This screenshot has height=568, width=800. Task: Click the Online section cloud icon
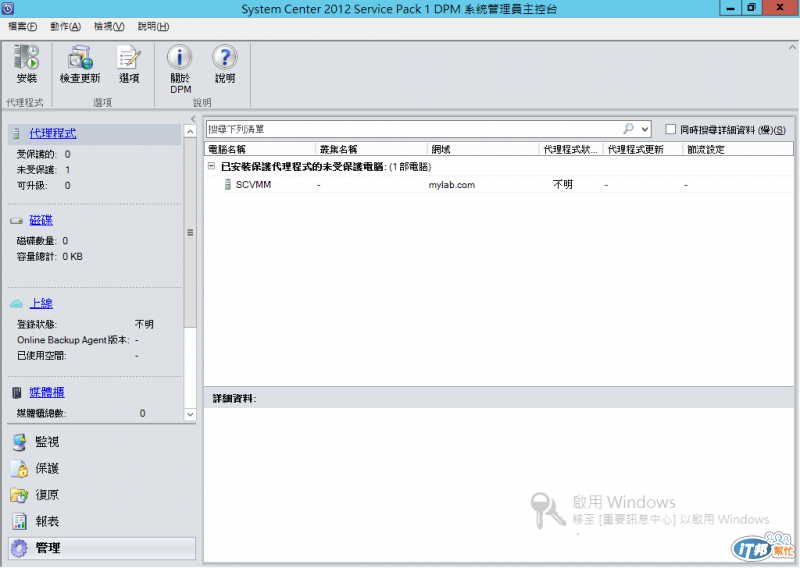point(16,304)
